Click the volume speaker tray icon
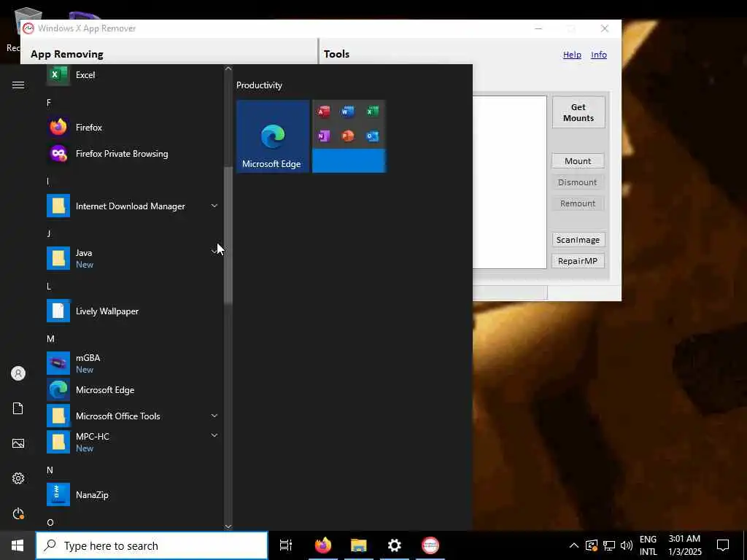This screenshot has height=560, width=747. point(627,545)
